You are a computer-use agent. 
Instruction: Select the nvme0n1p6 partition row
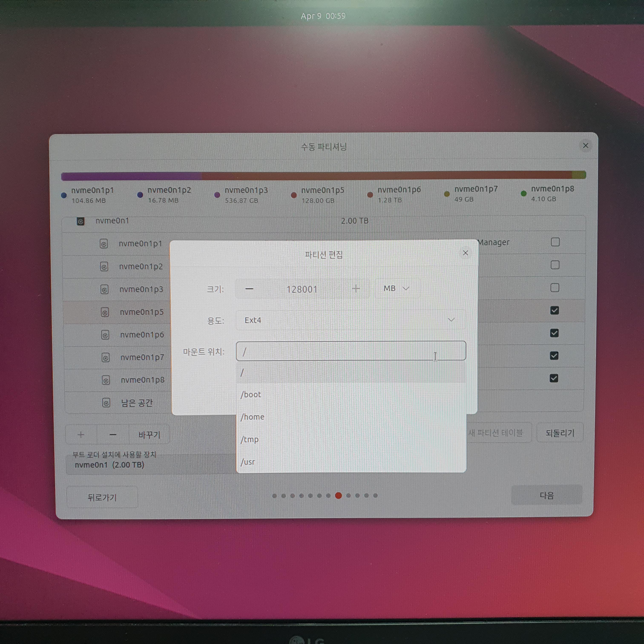pos(117,335)
